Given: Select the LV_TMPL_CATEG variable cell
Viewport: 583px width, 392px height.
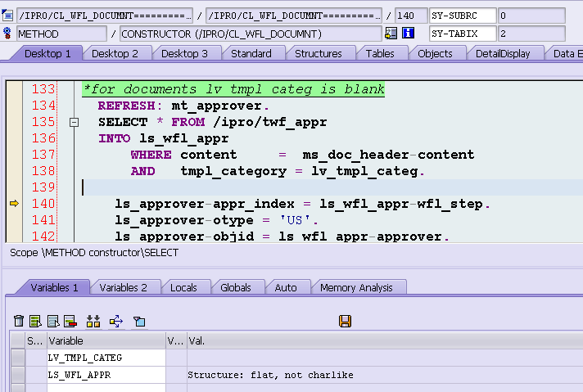Looking at the screenshot, I should pos(106,358).
